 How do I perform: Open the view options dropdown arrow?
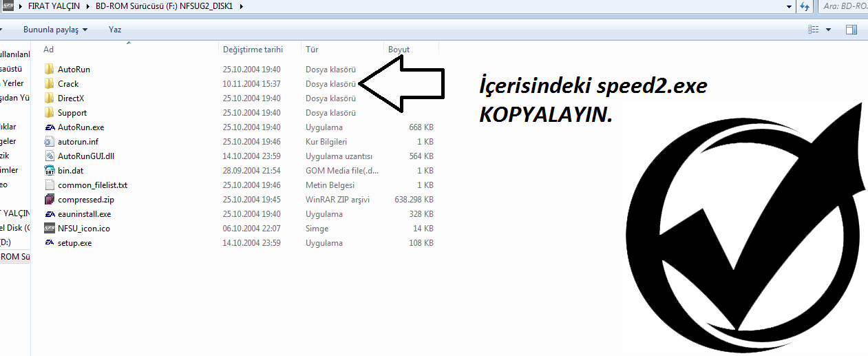click(828, 30)
